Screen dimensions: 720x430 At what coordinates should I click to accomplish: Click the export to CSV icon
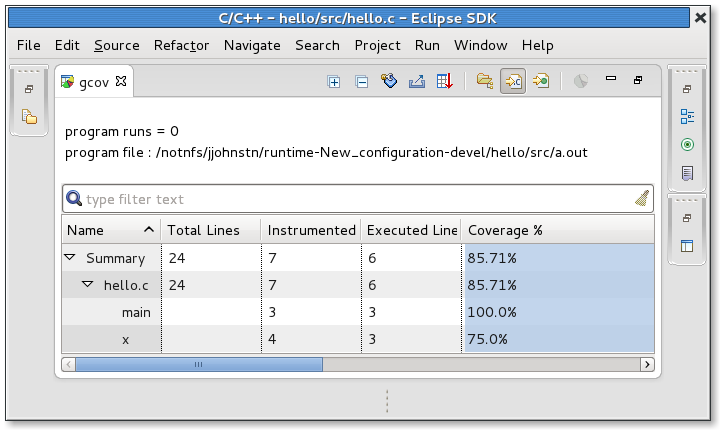pos(417,82)
